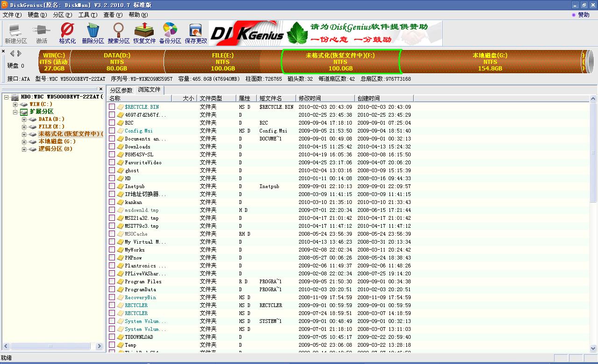Viewport: 598px width, 364px height.
Task: Click the ProgramData folder icon
Action: (x=121, y=289)
